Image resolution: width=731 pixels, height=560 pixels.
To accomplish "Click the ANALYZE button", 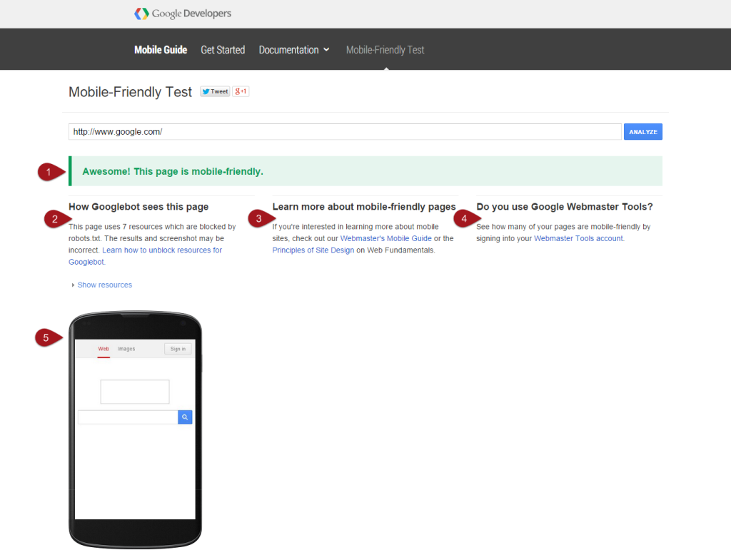I will 643,132.
